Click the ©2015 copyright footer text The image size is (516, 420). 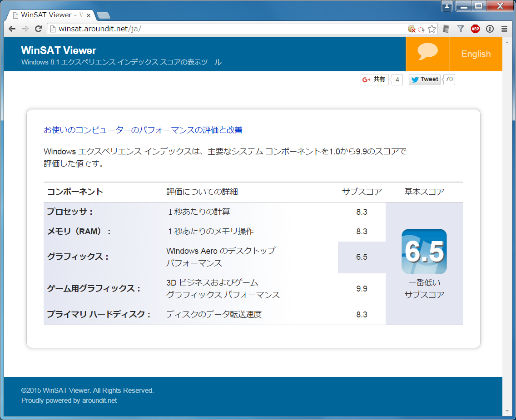(88, 390)
